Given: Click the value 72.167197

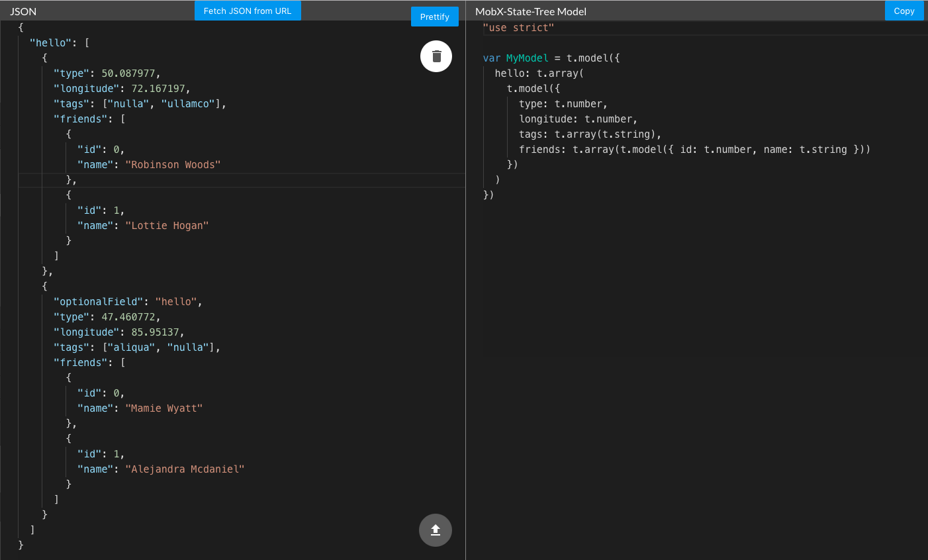Looking at the screenshot, I should click(x=158, y=89).
